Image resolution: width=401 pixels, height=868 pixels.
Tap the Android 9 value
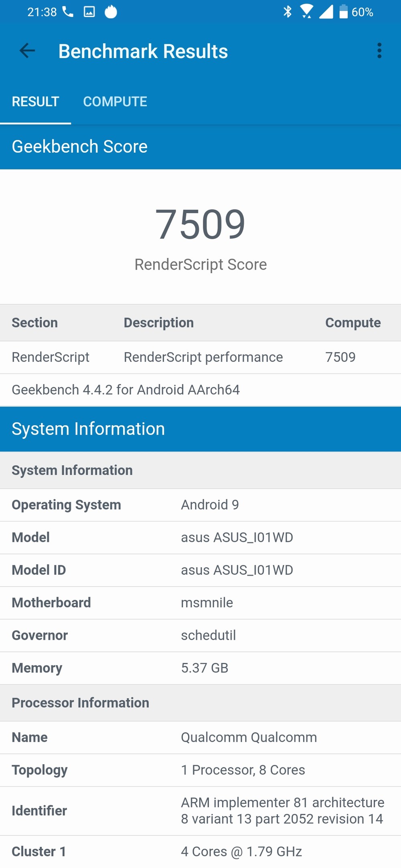(x=210, y=505)
